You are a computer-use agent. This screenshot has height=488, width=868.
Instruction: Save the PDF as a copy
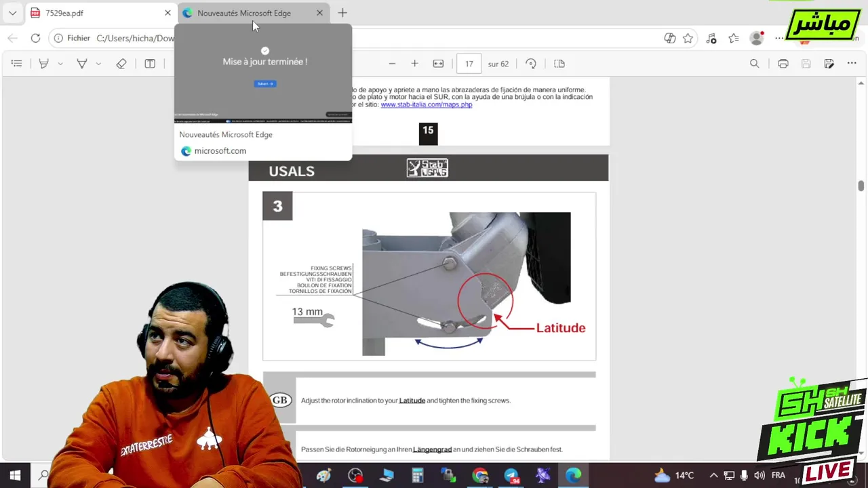pyautogui.click(x=829, y=64)
